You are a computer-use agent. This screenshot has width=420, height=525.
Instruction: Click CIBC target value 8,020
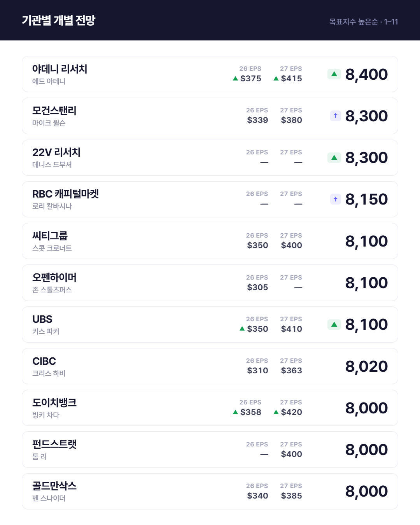(x=366, y=366)
